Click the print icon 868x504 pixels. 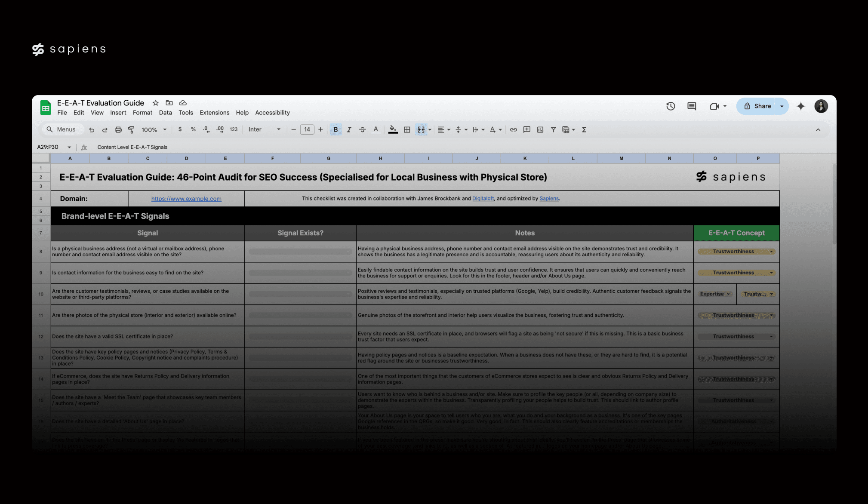[118, 129]
